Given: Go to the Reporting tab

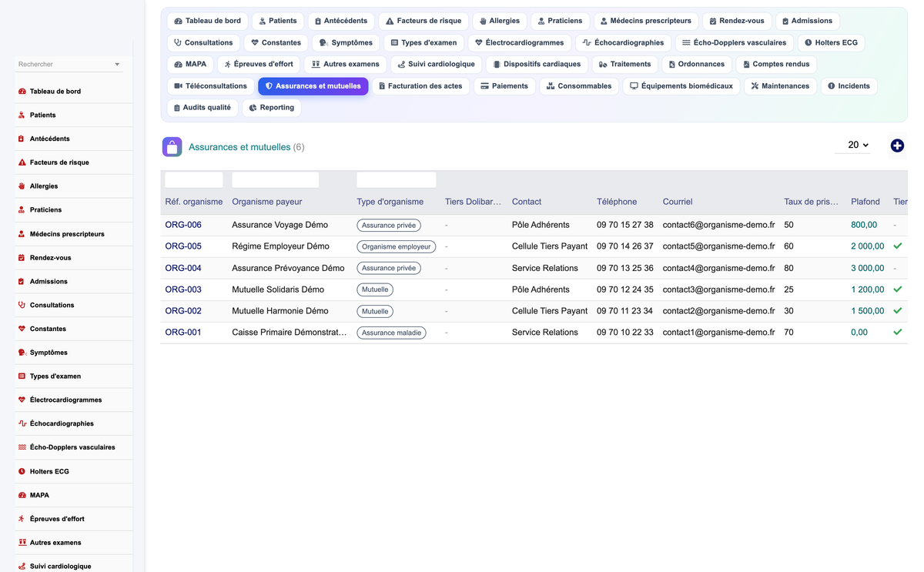Looking at the screenshot, I should [271, 108].
